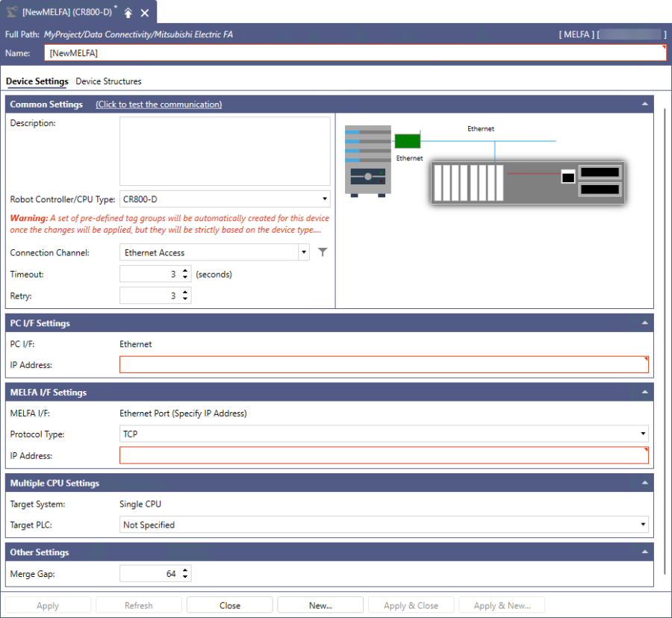Collapse the Other Settings section

pos(644,552)
